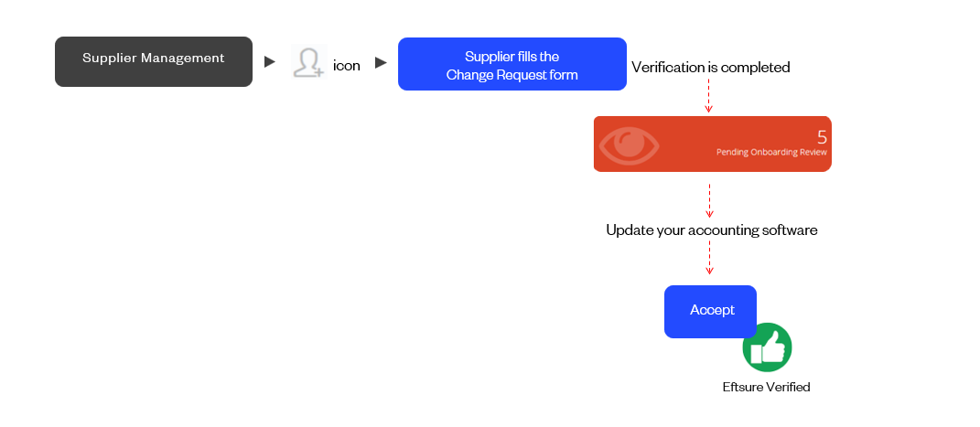
Task: Click the arrowhead tip above the red tile
Action: click(709, 110)
